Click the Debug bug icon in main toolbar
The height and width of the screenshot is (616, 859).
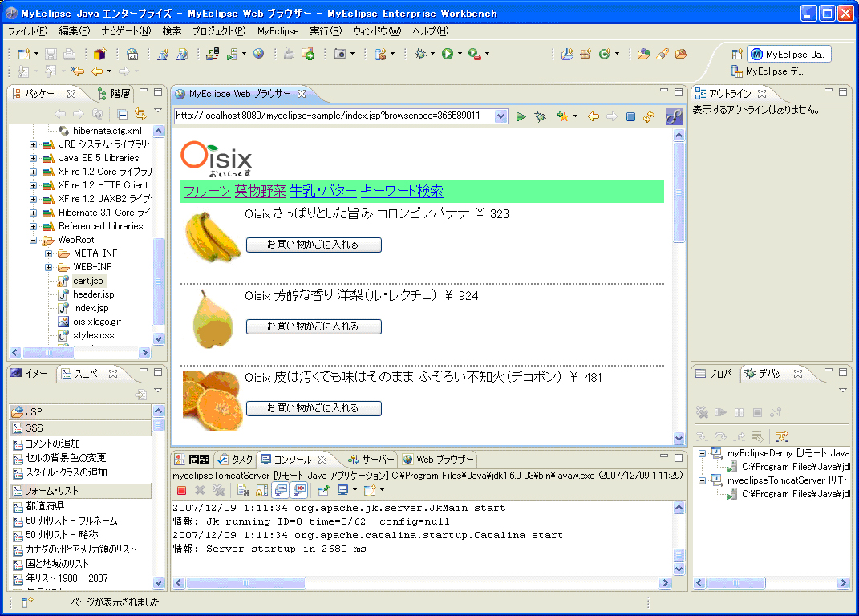(420, 54)
